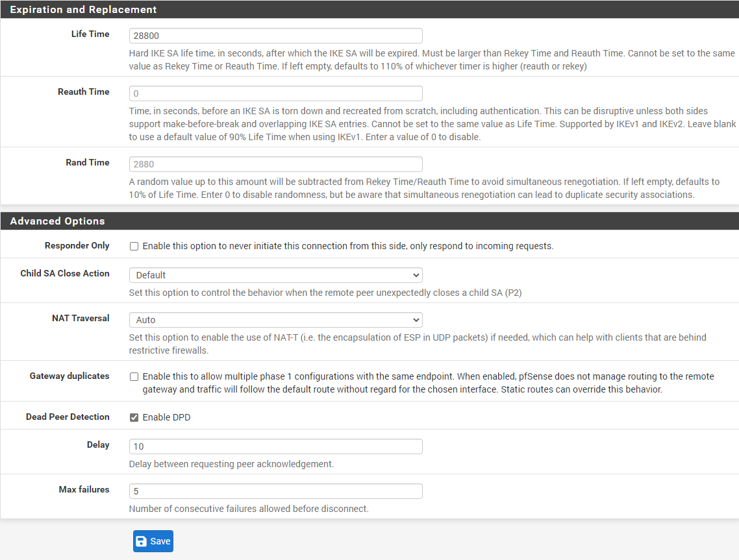Click the floppy disk icon on Save
Viewport: 739px width, 560px height.
point(142,541)
